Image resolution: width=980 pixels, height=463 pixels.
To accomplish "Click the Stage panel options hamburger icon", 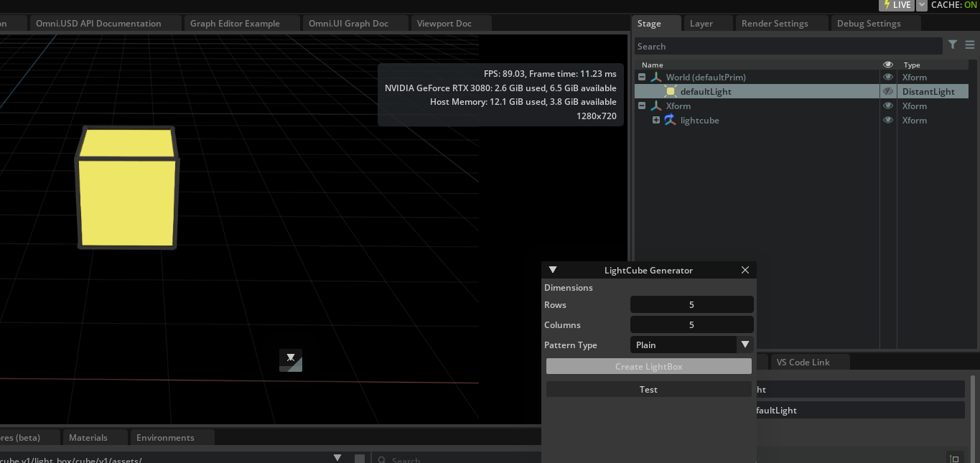I will click(x=970, y=45).
